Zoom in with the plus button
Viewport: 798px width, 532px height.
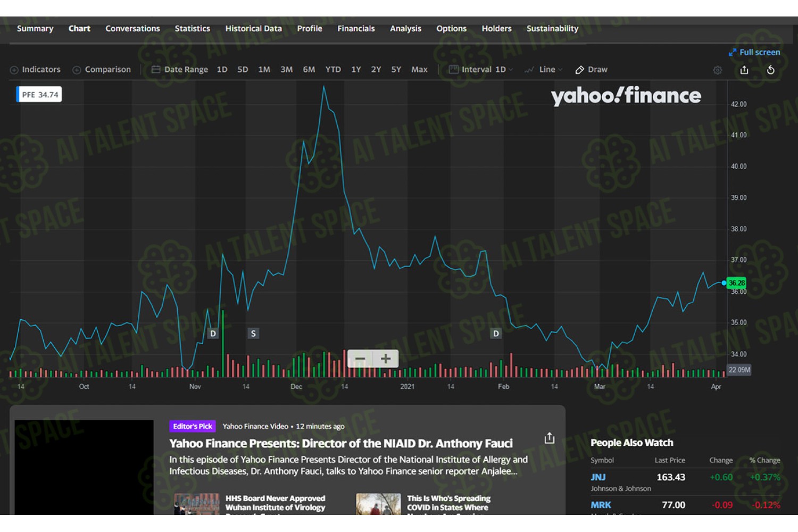tap(386, 359)
